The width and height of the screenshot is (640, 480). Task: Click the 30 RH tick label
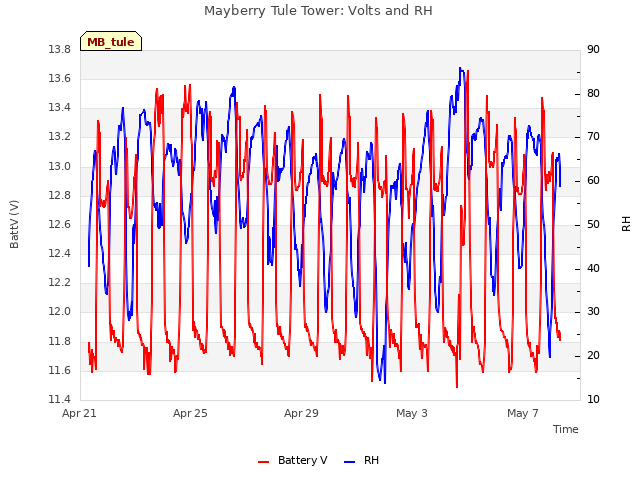[593, 312]
